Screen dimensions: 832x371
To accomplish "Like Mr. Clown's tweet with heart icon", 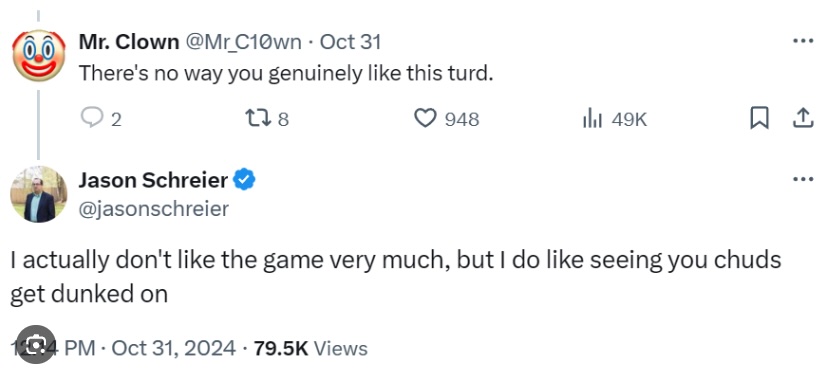I will pyautogui.click(x=425, y=118).
